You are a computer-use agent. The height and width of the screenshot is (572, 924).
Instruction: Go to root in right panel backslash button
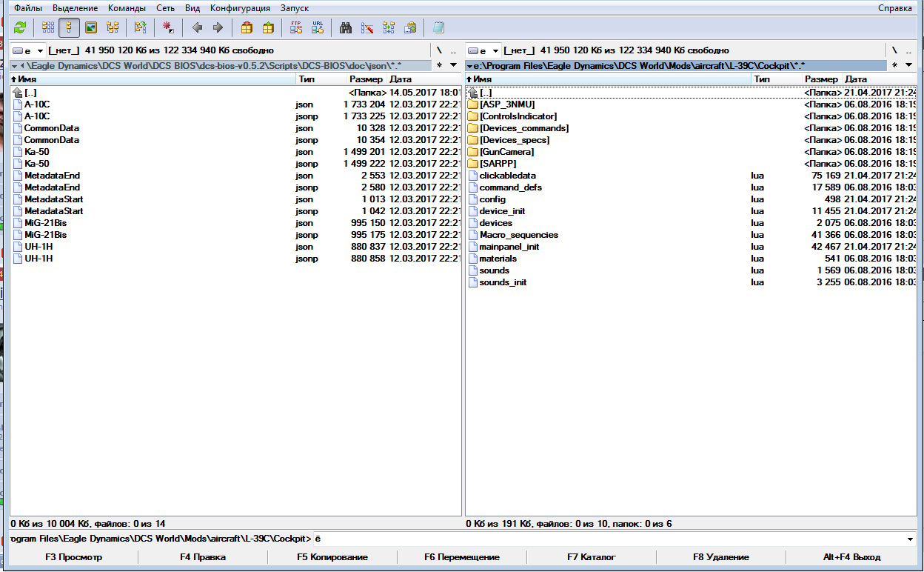point(894,50)
